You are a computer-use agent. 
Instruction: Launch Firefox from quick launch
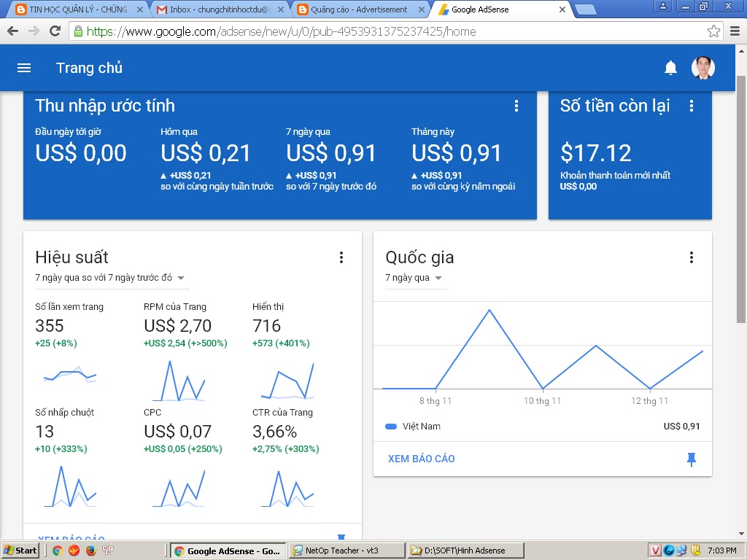pos(91,551)
